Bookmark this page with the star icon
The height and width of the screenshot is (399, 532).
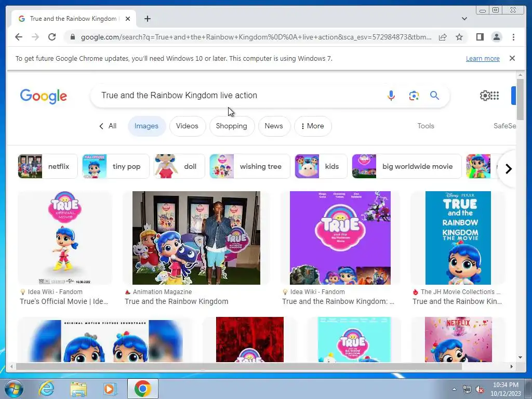(459, 37)
